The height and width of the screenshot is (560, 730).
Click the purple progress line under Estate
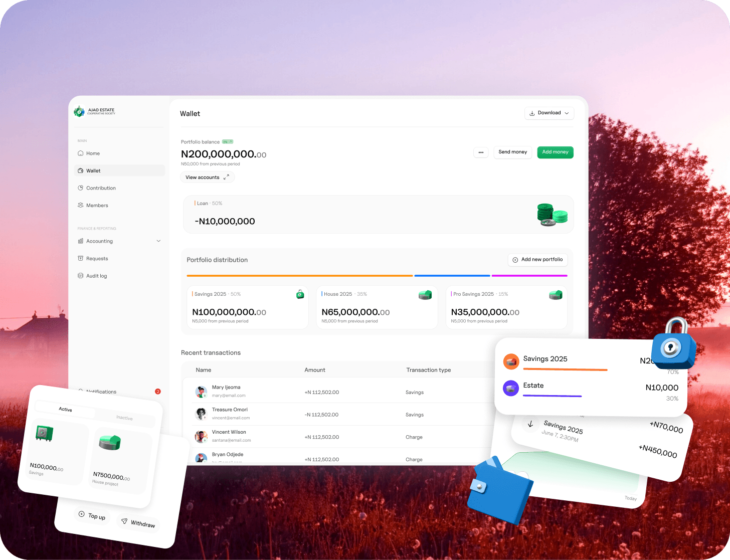(x=552, y=396)
